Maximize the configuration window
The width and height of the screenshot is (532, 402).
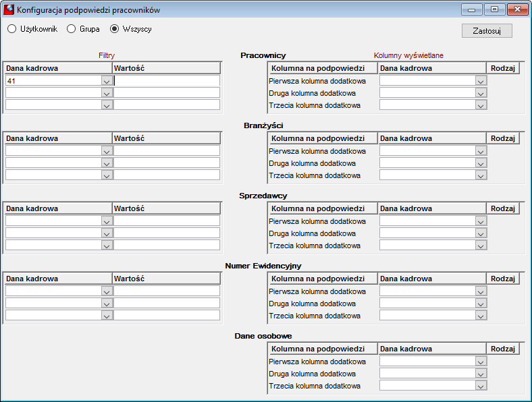click(494, 9)
